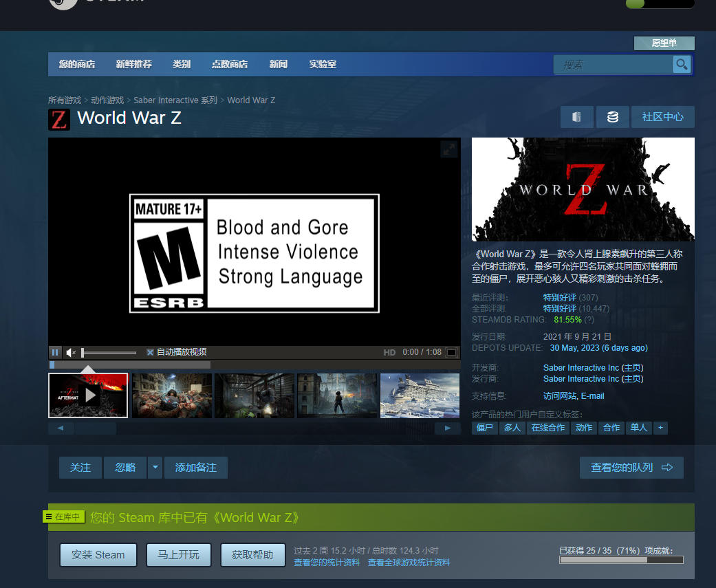Select the second screenshot thumbnail with zombies
This screenshot has width=716, height=588.
(x=171, y=395)
